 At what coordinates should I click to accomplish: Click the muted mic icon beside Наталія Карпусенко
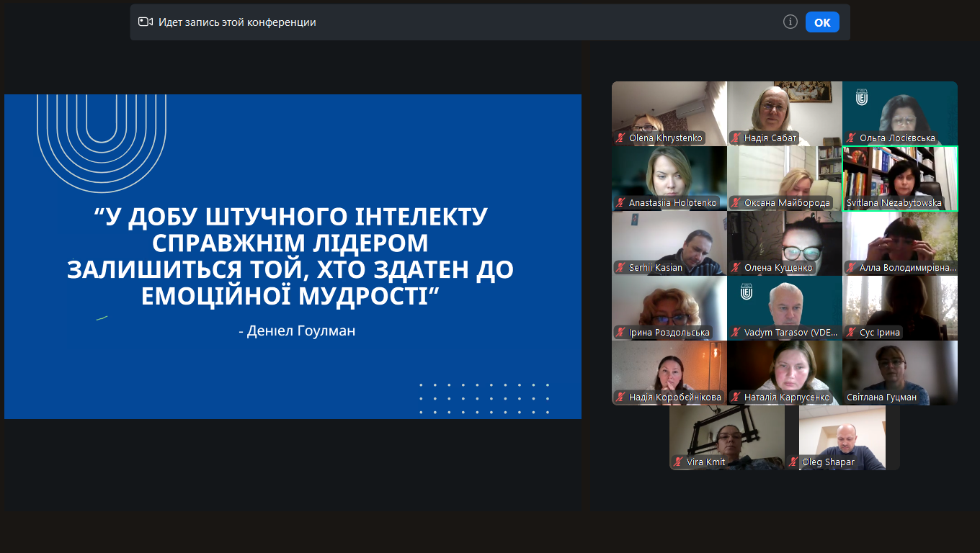pos(735,397)
